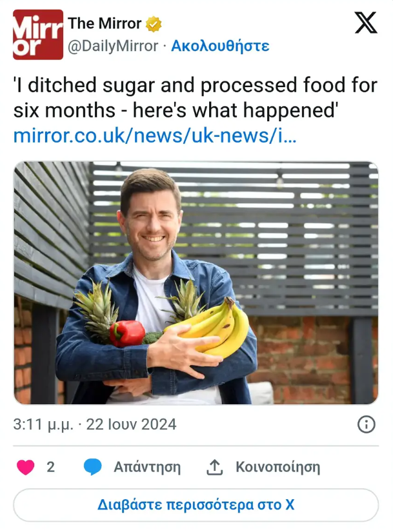This screenshot has width=393, height=532.
Task: Open the photo of man holding fruit
Action: tap(196, 282)
